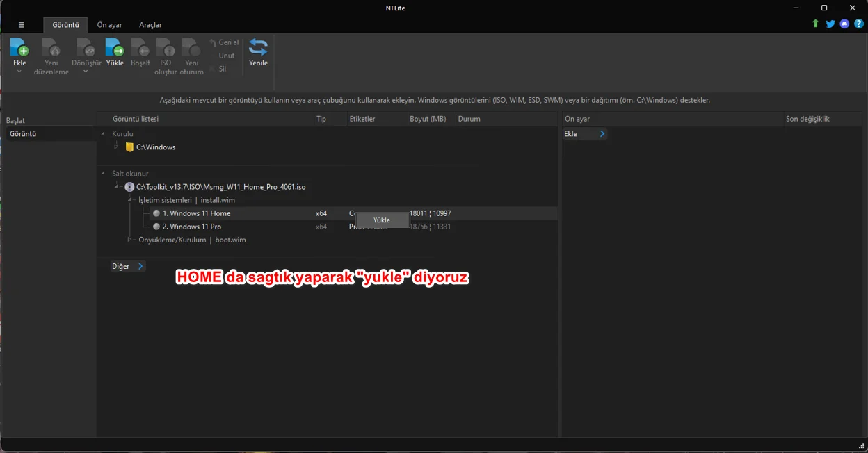Expand Önyükleme/Kurulum boot.wim node
The width and height of the screenshot is (868, 453).
130,240
